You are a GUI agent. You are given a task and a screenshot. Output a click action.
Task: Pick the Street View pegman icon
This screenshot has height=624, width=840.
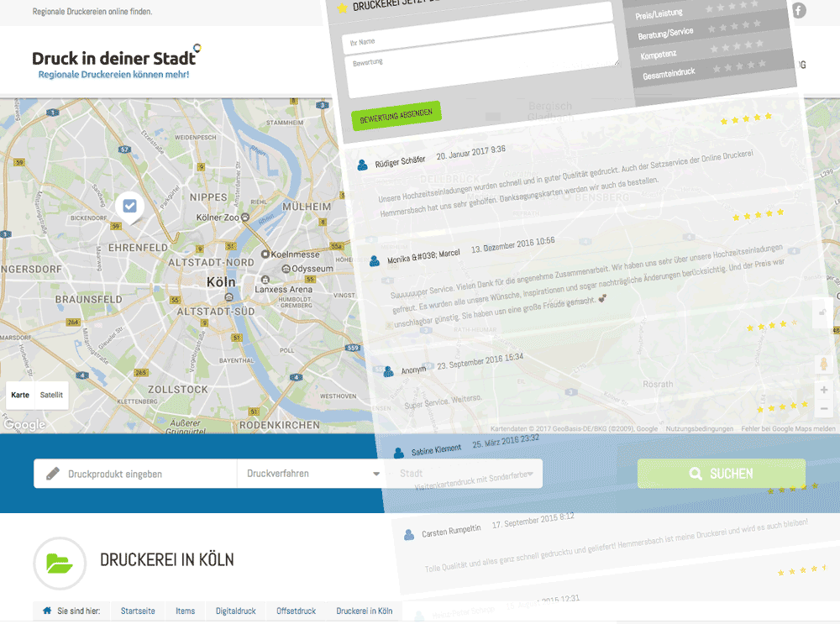824,364
